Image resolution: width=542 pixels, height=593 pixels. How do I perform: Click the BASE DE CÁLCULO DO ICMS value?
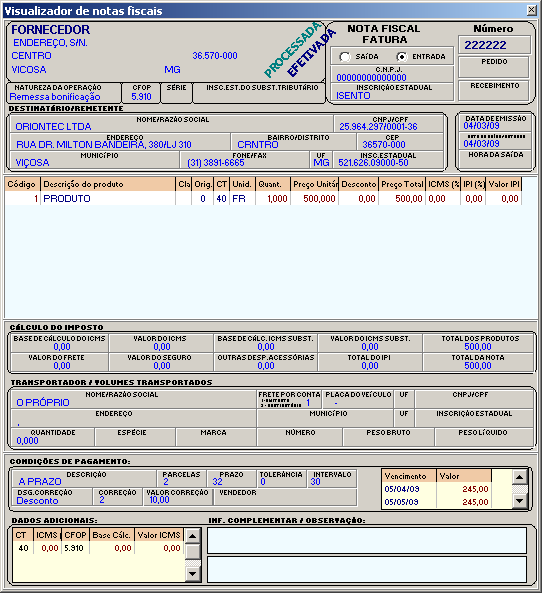(62, 347)
